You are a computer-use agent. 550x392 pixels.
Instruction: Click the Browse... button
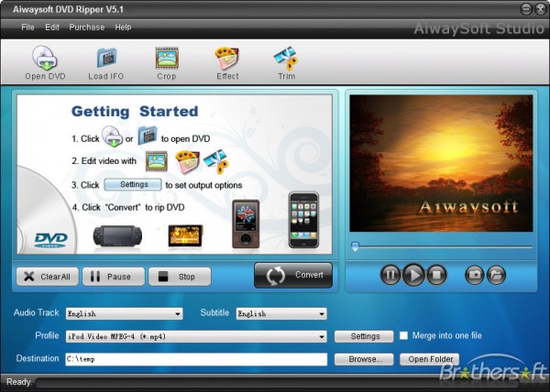[364, 359]
